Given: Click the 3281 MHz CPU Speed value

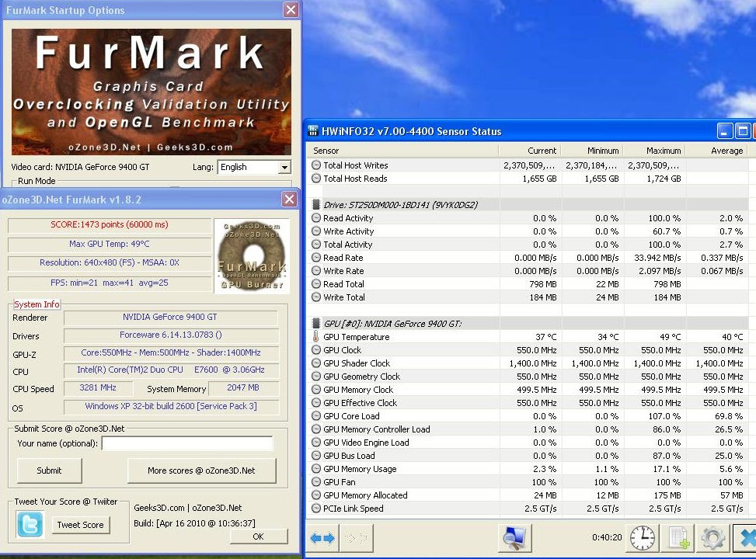Looking at the screenshot, I should pos(98,387).
